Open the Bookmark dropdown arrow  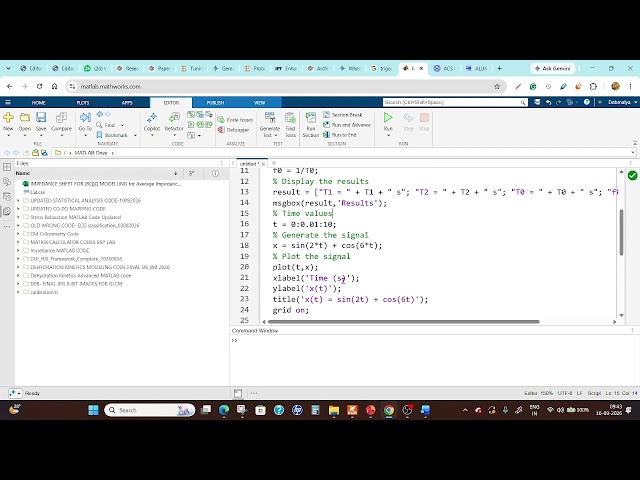(135, 135)
